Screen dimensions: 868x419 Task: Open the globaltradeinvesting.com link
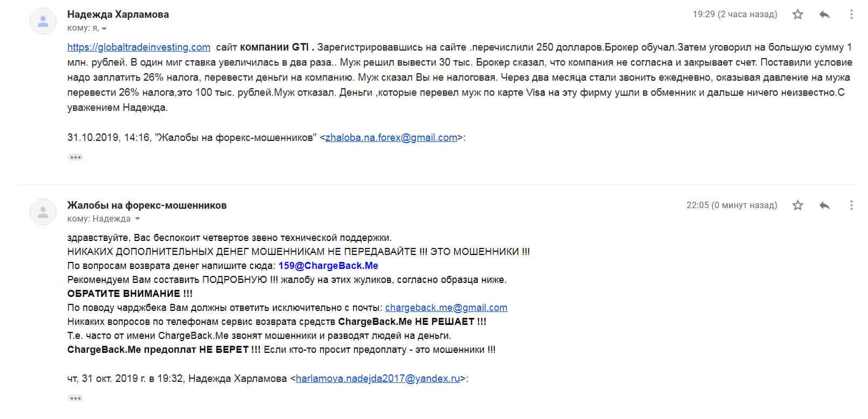(x=139, y=47)
